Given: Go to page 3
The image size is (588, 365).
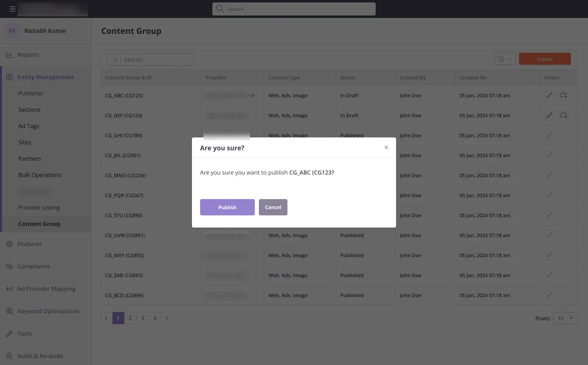Looking at the screenshot, I should (x=143, y=318).
